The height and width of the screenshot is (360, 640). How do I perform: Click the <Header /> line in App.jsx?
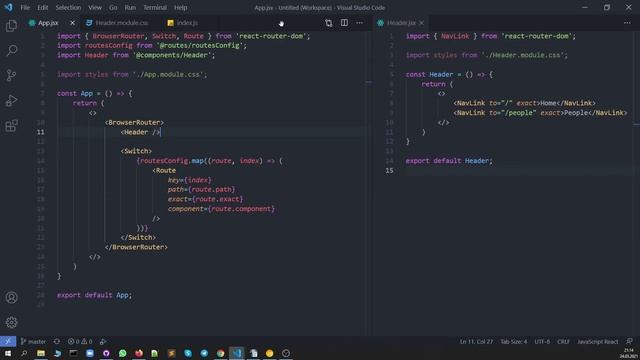click(x=140, y=132)
